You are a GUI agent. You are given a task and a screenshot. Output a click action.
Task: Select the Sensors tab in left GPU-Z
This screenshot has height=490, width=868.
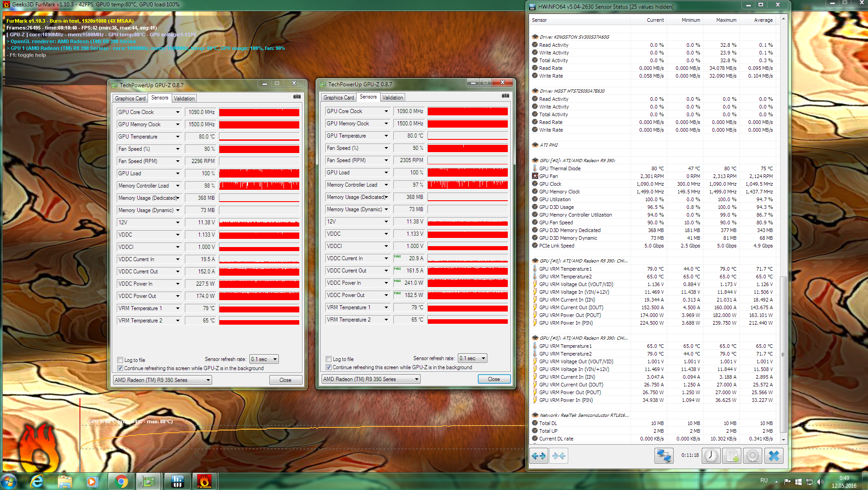click(160, 98)
